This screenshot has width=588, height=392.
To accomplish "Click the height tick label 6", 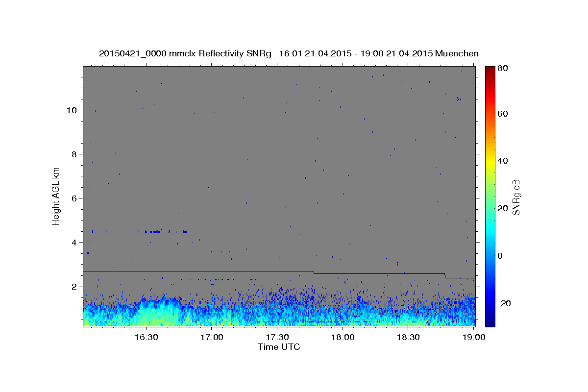I will [74, 198].
